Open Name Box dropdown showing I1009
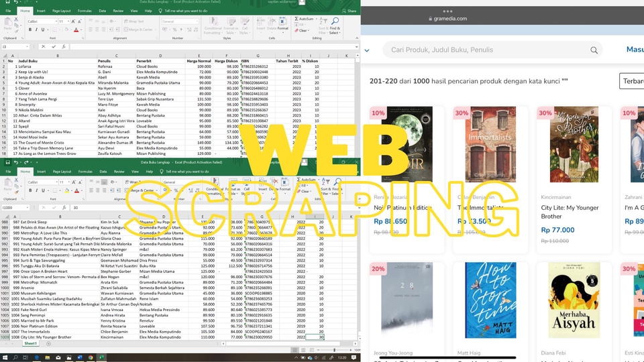This screenshot has height=362, width=644. click(27, 208)
